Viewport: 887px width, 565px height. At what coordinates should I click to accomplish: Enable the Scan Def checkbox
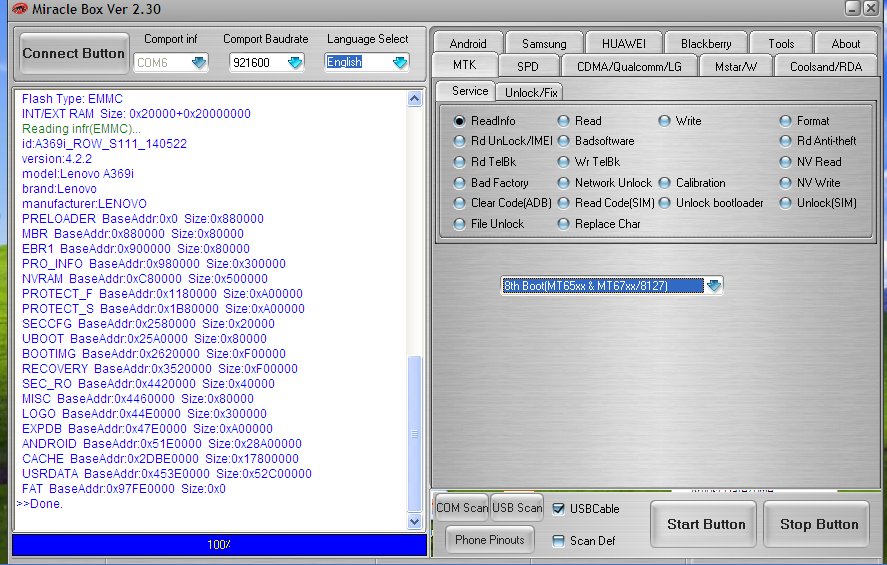coord(558,541)
